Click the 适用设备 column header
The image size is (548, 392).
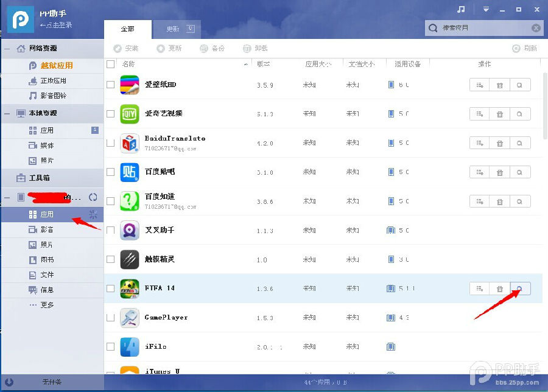pos(407,64)
